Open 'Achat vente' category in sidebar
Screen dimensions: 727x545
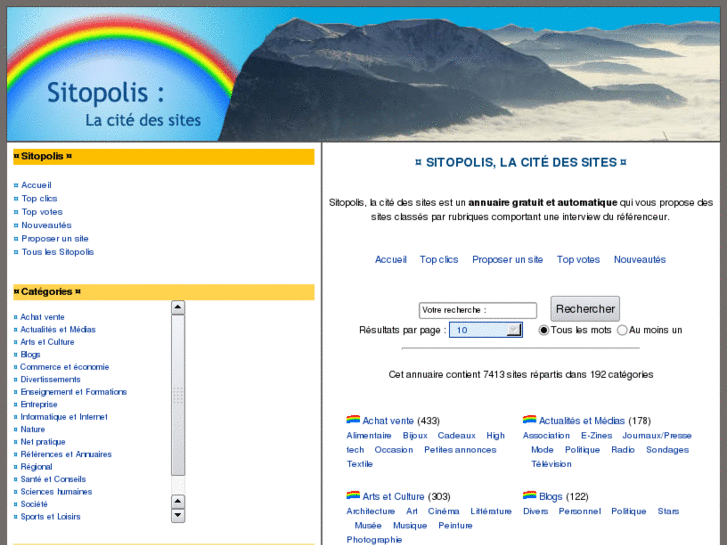pyautogui.click(x=42, y=317)
